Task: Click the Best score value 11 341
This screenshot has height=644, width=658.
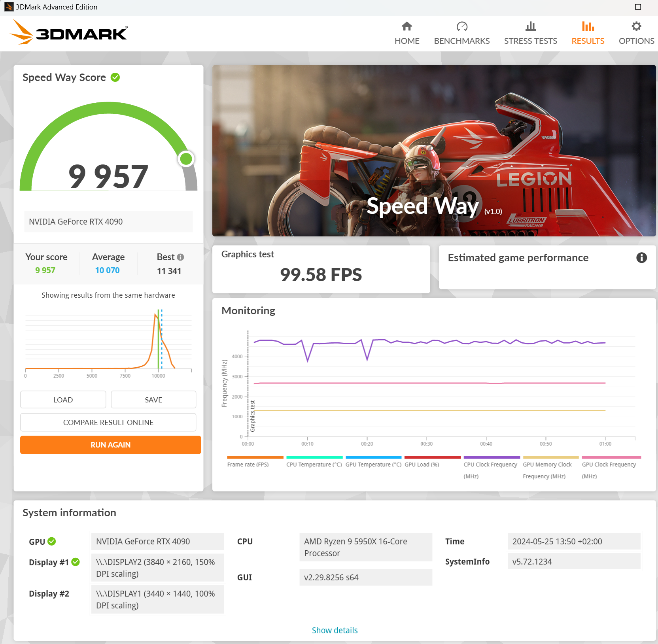Action: 169,271
